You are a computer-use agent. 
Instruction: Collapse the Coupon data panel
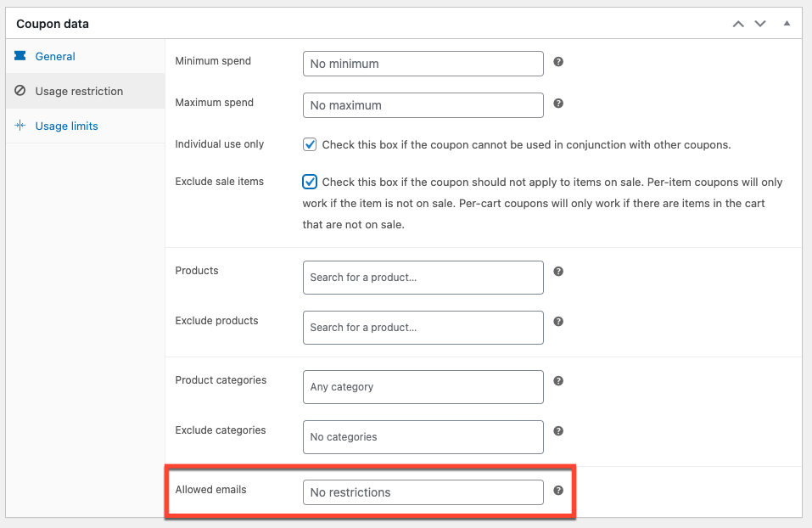coord(787,23)
